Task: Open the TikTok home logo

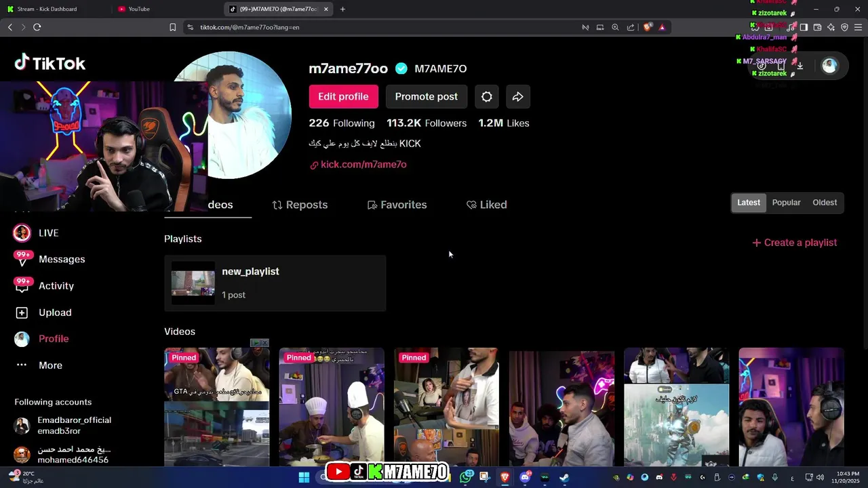Action: coord(50,63)
